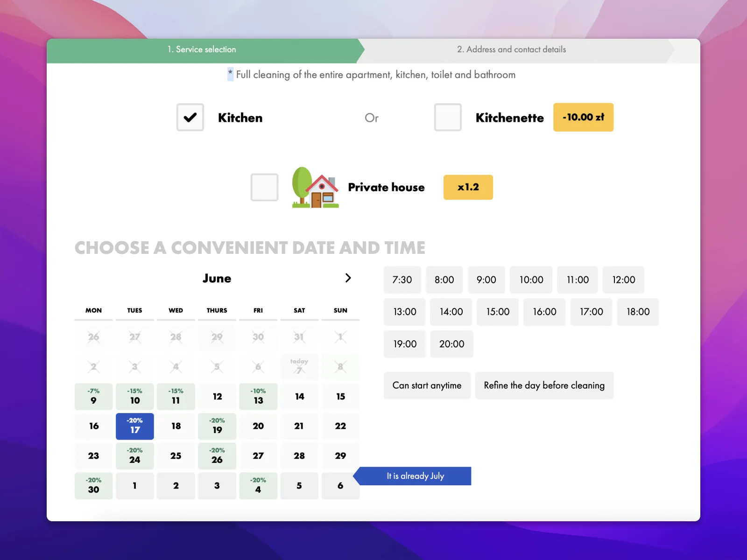Screen dimensions: 747x560
Task: Enable the Private house checkbox
Action: coord(264,188)
